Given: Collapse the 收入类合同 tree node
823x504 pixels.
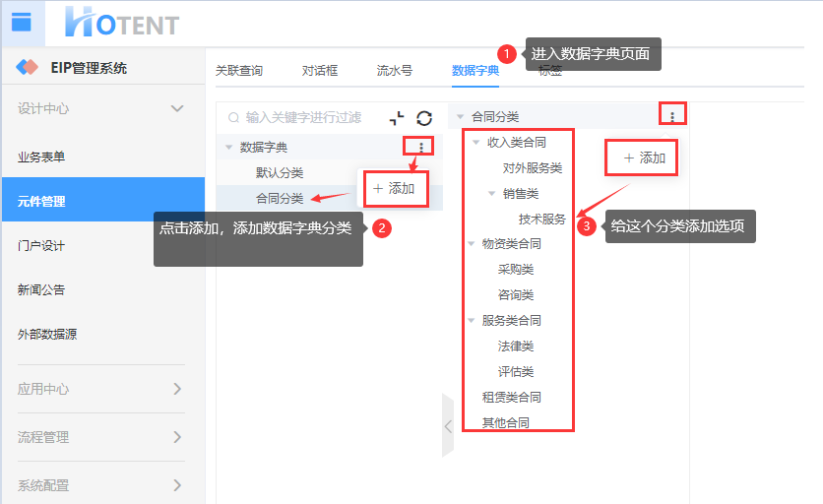Looking at the screenshot, I should click(476, 143).
